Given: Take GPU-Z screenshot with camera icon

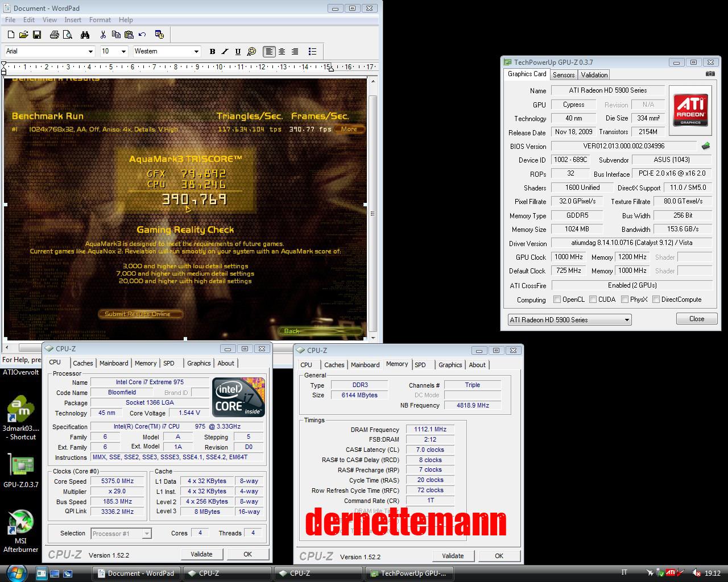Looking at the screenshot, I should click(x=710, y=74).
